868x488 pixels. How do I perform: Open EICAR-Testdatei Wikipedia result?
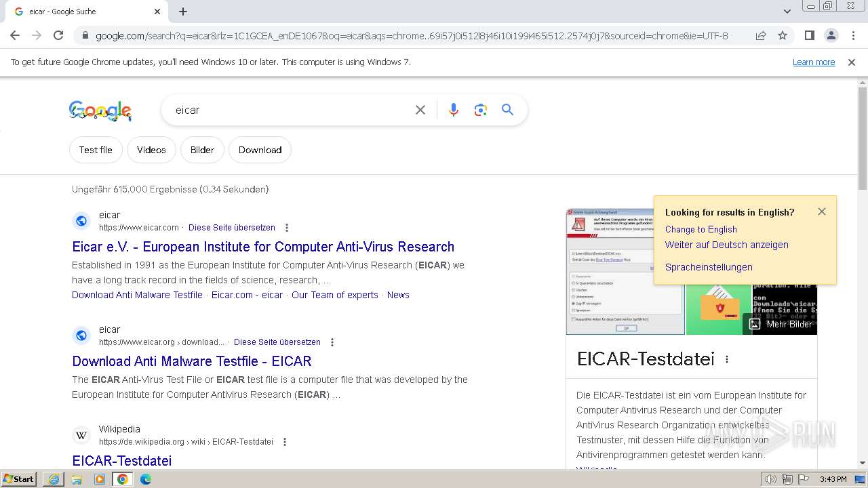tap(122, 461)
